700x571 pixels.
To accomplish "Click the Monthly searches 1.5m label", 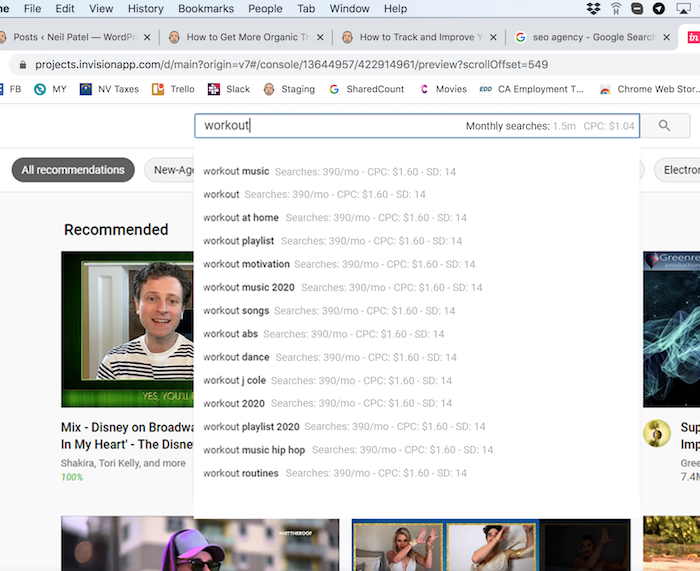I will [x=521, y=126].
